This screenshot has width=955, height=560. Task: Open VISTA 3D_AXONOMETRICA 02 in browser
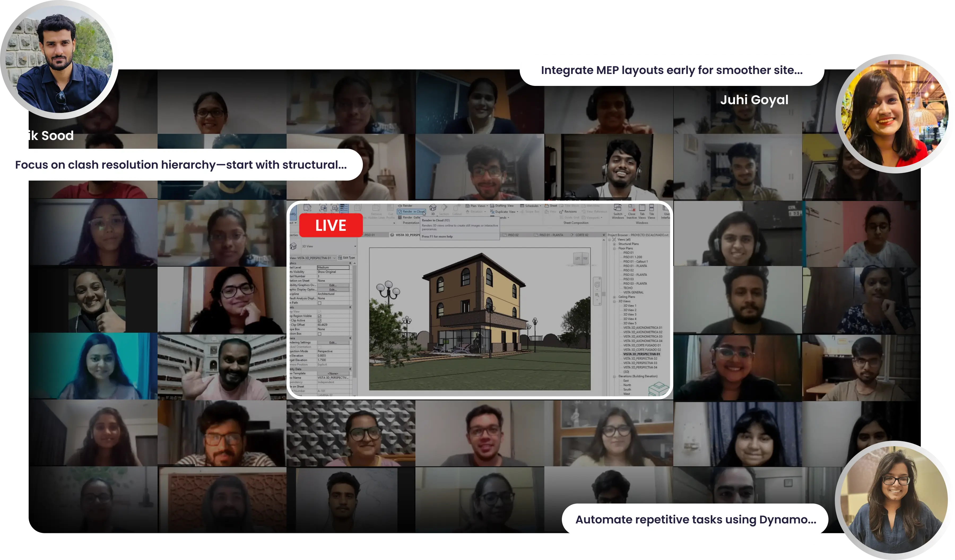[x=643, y=332]
